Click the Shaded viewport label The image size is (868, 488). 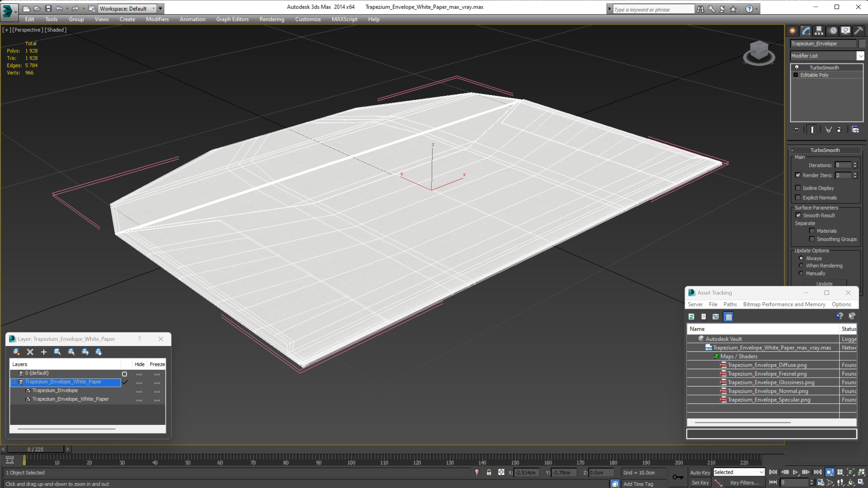[x=56, y=29]
